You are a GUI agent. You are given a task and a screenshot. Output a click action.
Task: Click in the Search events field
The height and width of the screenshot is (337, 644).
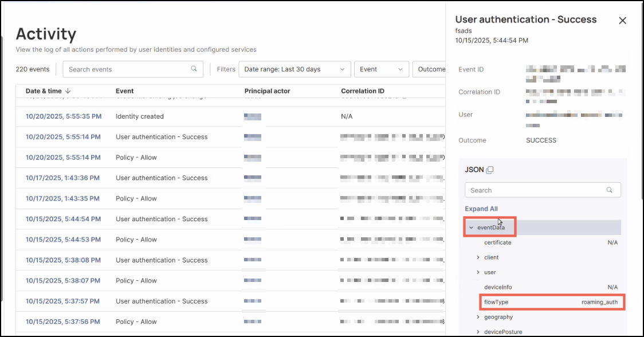pos(127,69)
